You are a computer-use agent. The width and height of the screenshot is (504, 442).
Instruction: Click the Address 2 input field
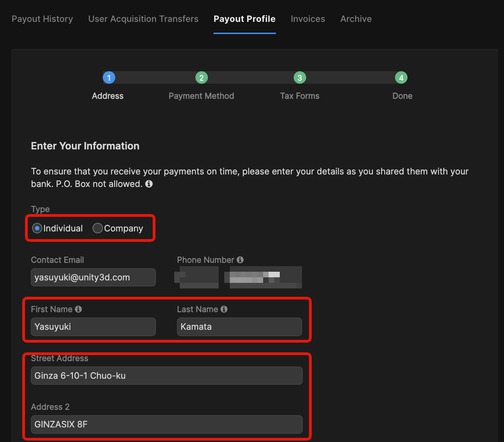coord(167,424)
